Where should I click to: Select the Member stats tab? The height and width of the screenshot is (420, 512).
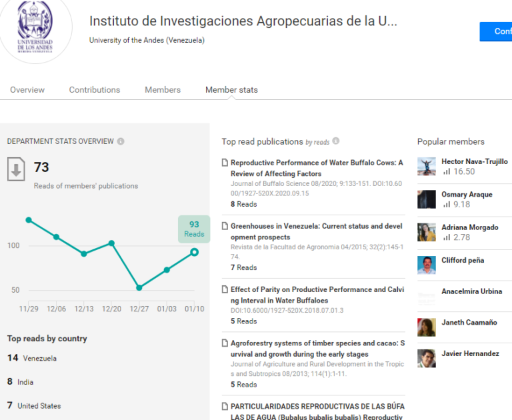pyautogui.click(x=231, y=90)
